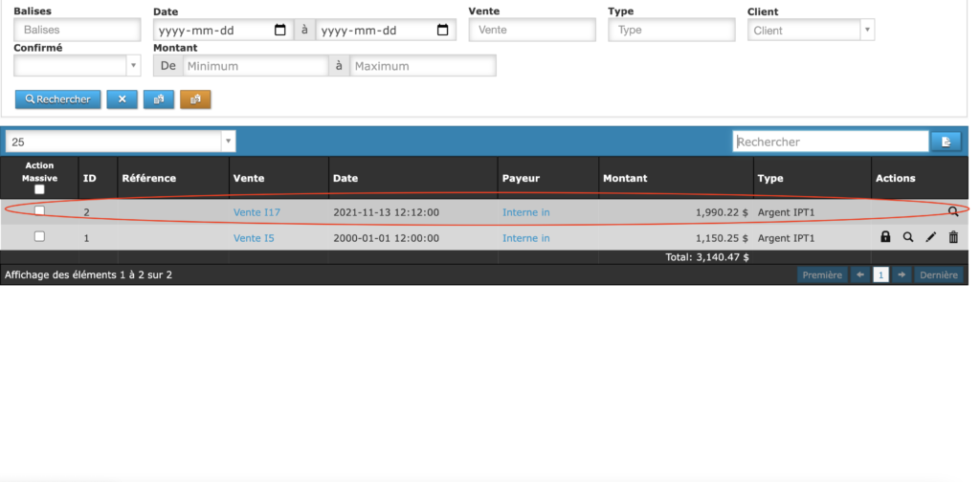Viewport: 980px width, 482px height.
Task: Click Argent IPT1 in Vente I5 row
Action: tap(787, 238)
